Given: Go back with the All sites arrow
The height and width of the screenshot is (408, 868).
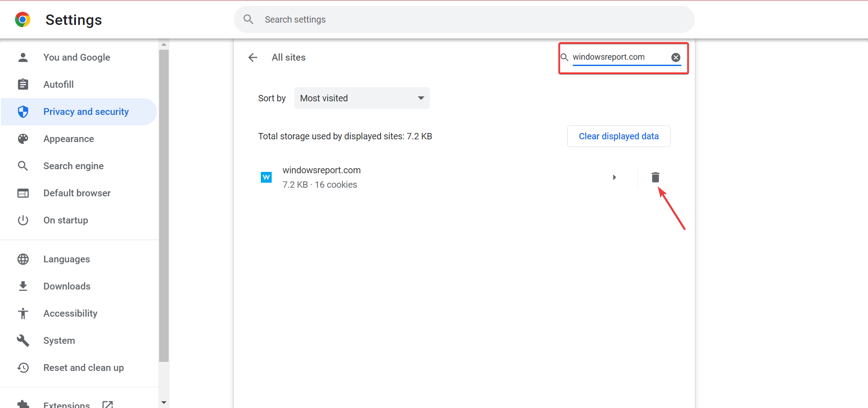Looking at the screenshot, I should [x=253, y=57].
